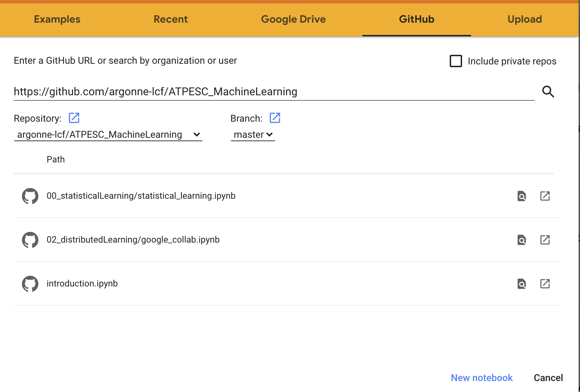Open google_collab.ipynb in new tab icon

point(545,240)
